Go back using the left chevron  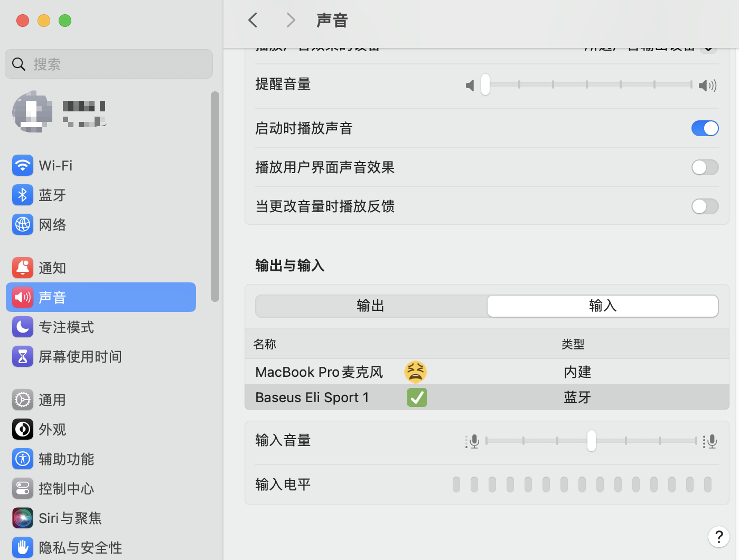point(253,21)
